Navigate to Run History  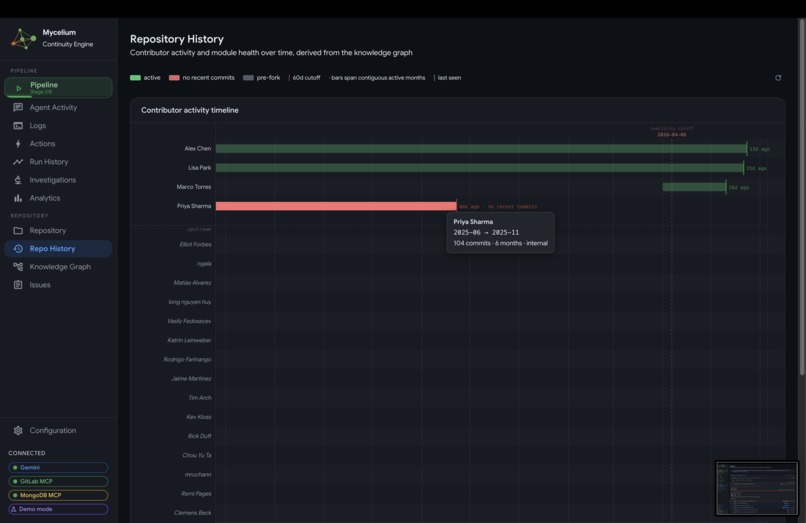[58, 161]
